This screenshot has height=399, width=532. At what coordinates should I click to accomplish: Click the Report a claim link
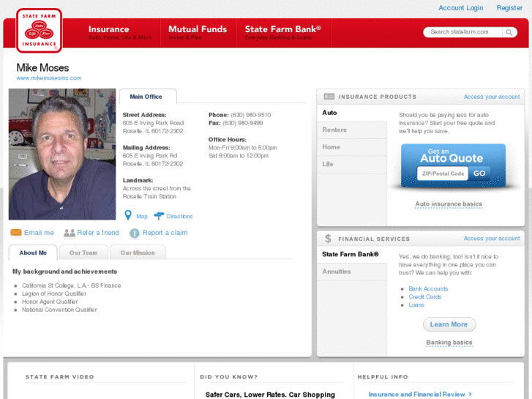point(165,233)
